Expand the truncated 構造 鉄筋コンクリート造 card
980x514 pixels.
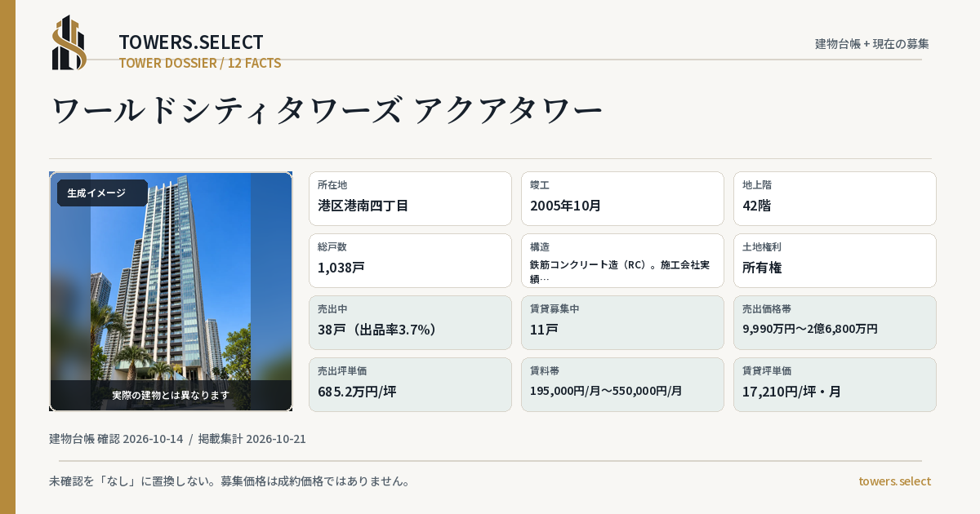pyautogui.click(x=622, y=260)
